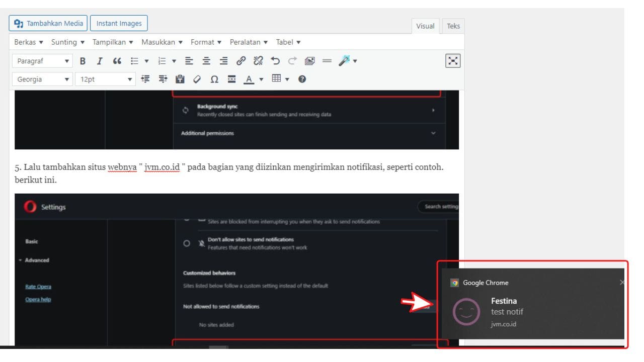This screenshot has width=644, height=362.
Task: Insert a page break tag
Action: point(231,79)
